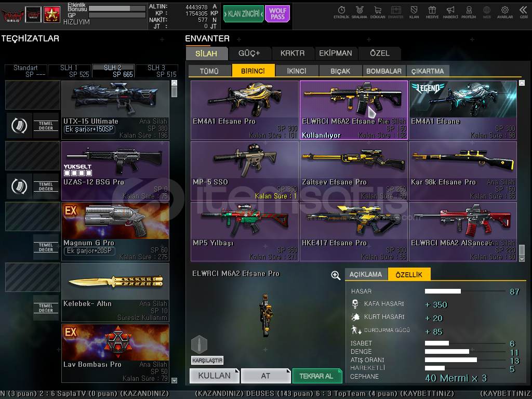The image size is (532, 399).
Task: Select the Zaitsev Efsane Pro card
Action: pos(354,171)
